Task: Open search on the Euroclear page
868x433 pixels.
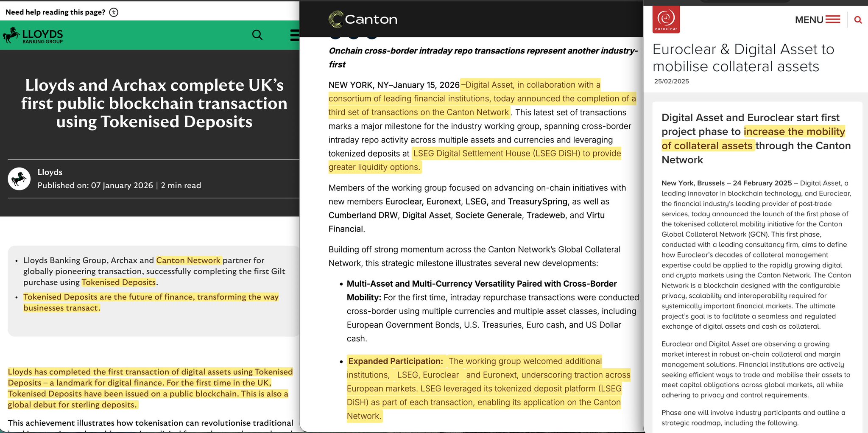Action: (858, 20)
